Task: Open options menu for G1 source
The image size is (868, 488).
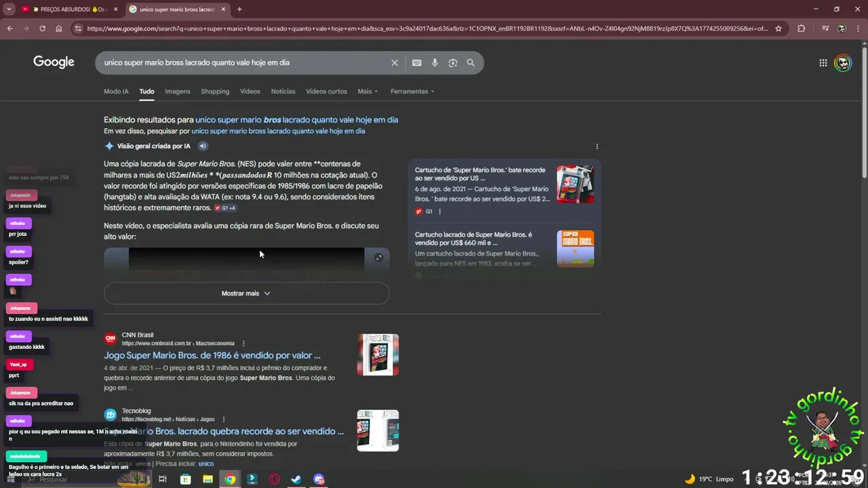Action: pyautogui.click(x=439, y=211)
